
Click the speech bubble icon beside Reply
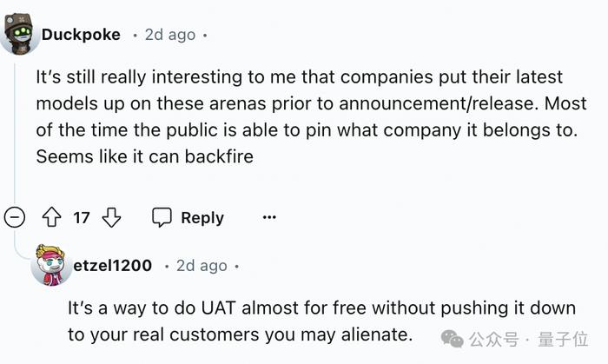162,217
